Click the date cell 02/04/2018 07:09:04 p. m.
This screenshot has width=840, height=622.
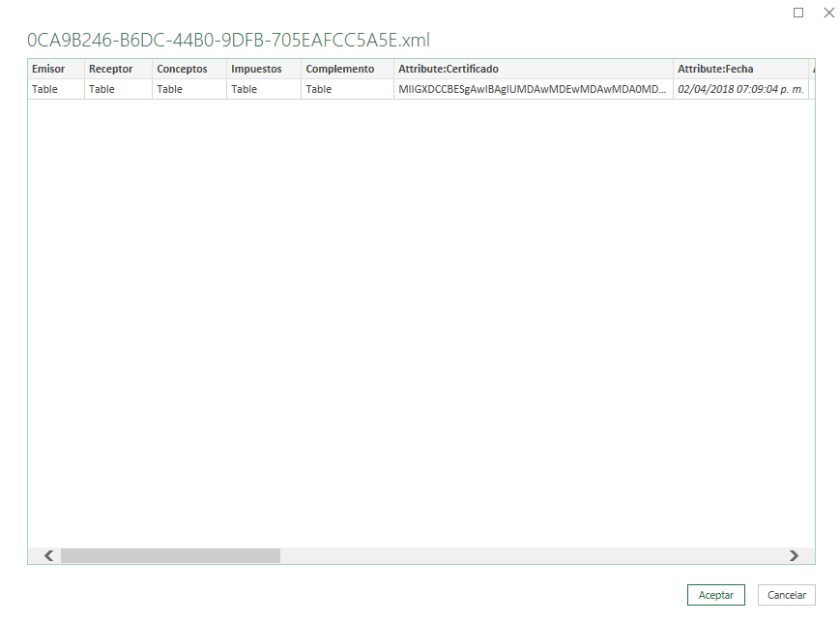[740, 89]
